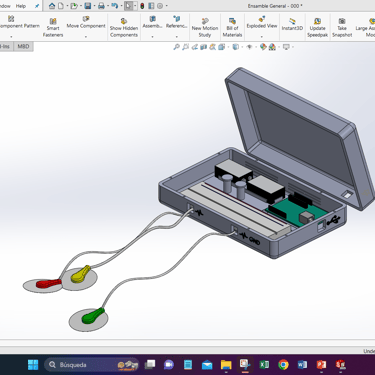Image resolution: width=375 pixels, height=375 pixels.
Task: Toggle Hide/Show Items eye icon
Action: click(x=249, y=47)
